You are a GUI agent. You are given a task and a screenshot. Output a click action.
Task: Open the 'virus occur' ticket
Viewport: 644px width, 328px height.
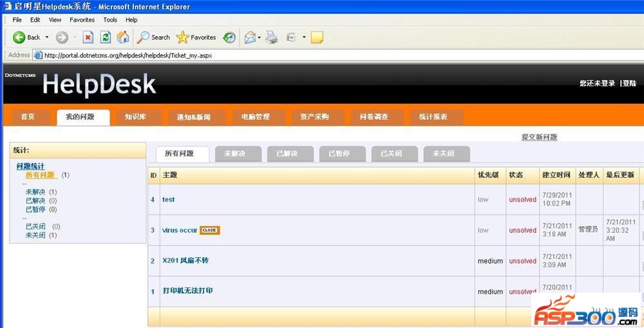point(179,230)
